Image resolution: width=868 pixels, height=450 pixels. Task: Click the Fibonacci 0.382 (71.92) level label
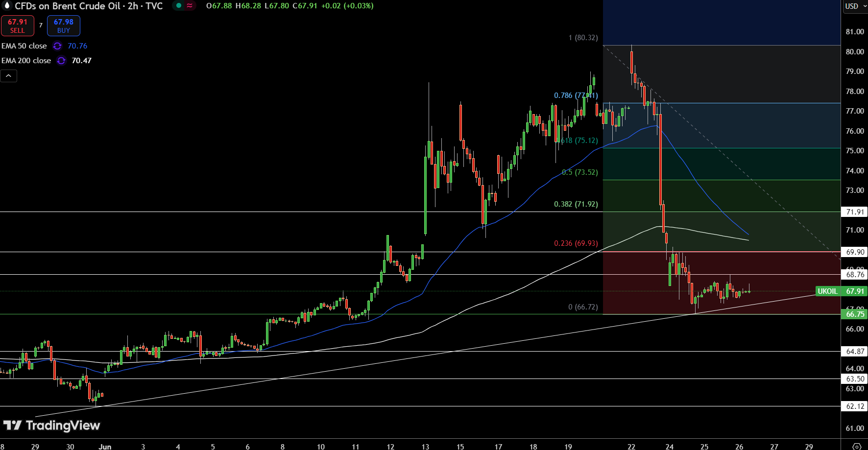[576, 204]
